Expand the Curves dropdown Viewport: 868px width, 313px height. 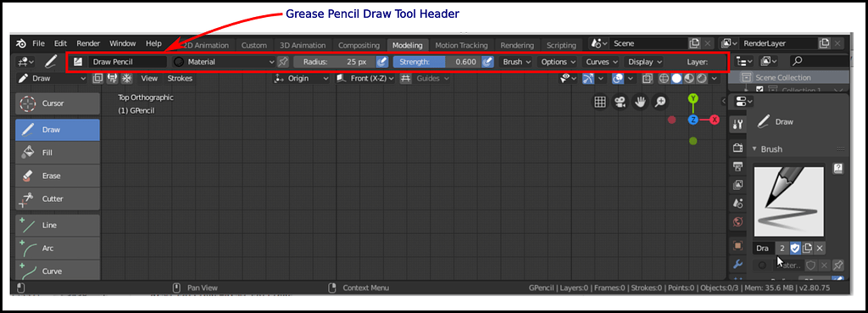[x=602, y=62]
